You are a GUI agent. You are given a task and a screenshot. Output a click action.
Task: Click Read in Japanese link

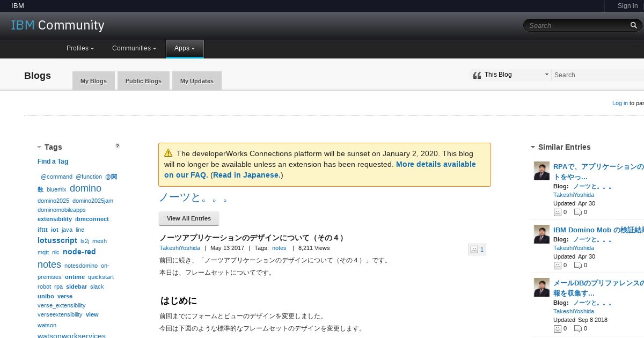click(246, 175)
